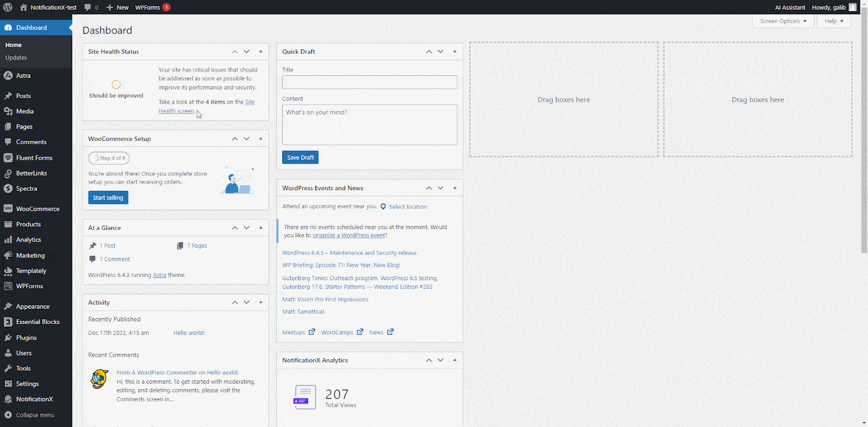Click the WPForms sidebar icon
The image size is (868, 427).
coord(8,286)
